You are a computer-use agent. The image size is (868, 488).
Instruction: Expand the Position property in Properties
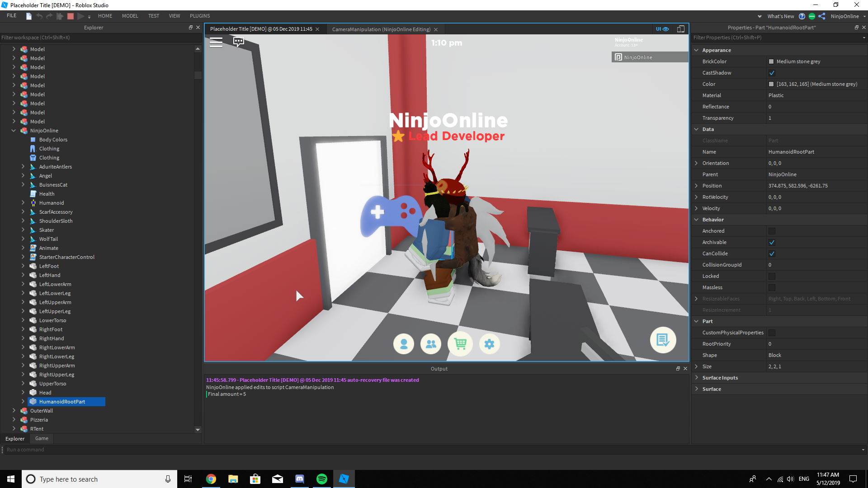click(696, 186)
